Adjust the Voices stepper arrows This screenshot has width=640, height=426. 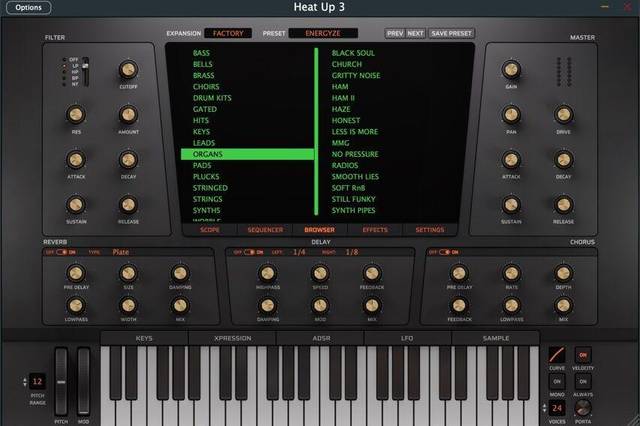click(544, 408)
